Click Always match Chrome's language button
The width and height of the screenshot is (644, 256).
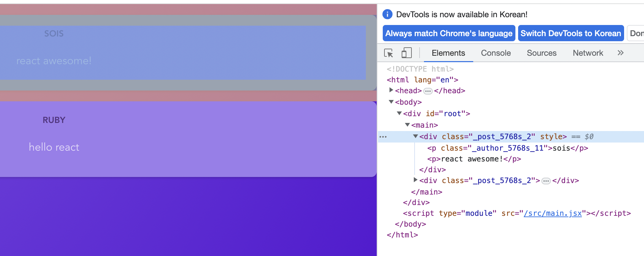449,33
